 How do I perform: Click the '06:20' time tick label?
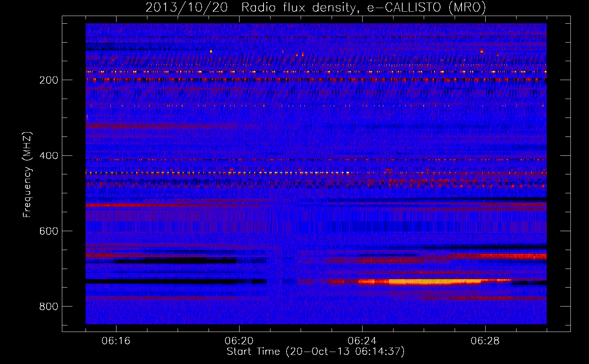[x=239, y=341]
